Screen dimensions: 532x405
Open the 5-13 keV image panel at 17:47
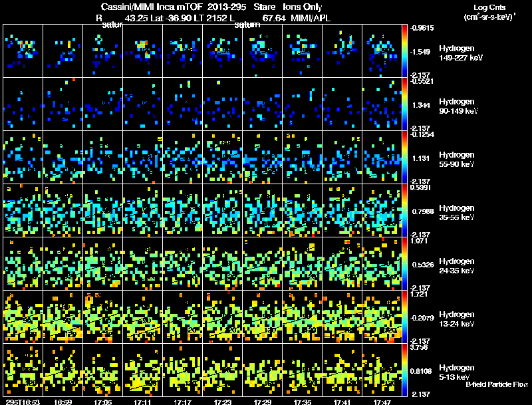(382, 370)
